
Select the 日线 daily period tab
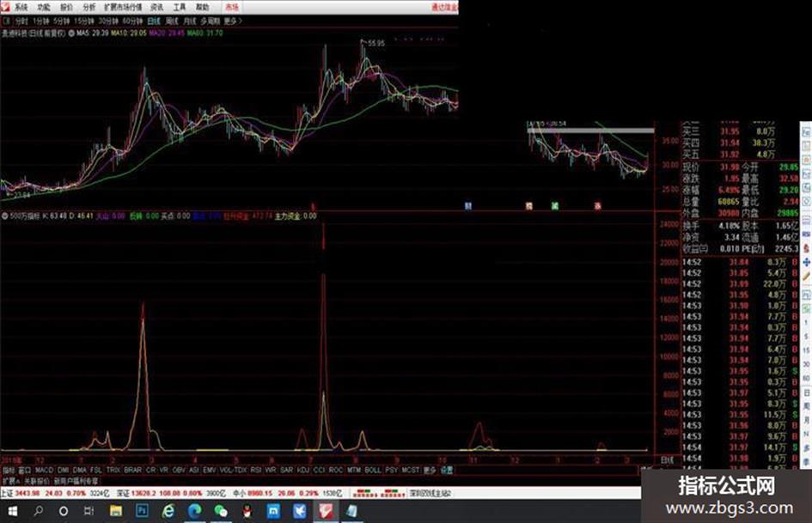click(x=154, y=21)
